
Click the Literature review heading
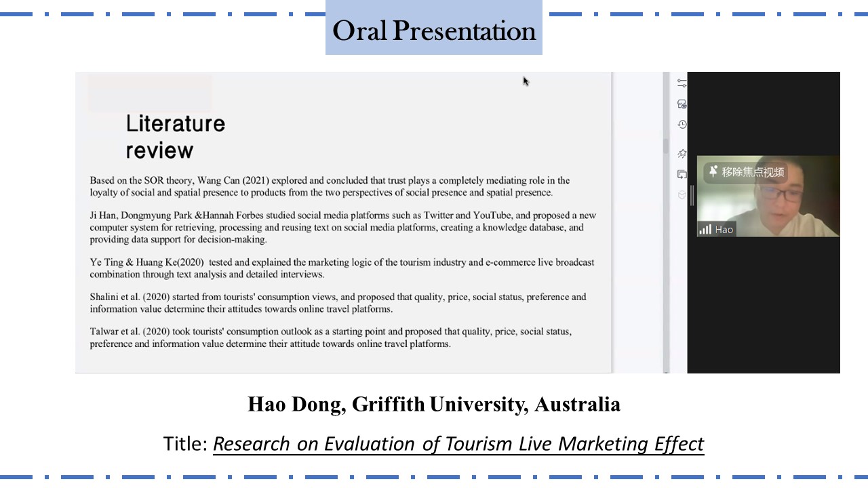pos(176,136)
